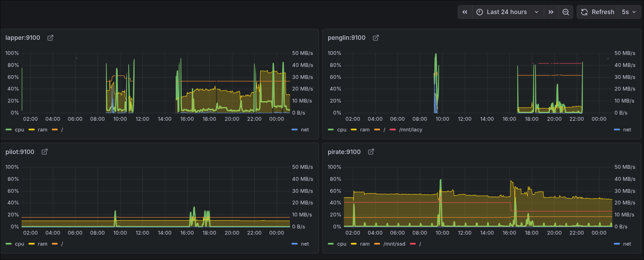644x260 pixels.
Task: Open pirate:9100 external link icon
Action: 371,152
